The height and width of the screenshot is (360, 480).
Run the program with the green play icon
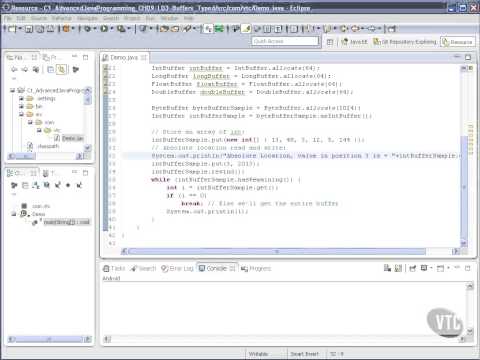point(104,29)
